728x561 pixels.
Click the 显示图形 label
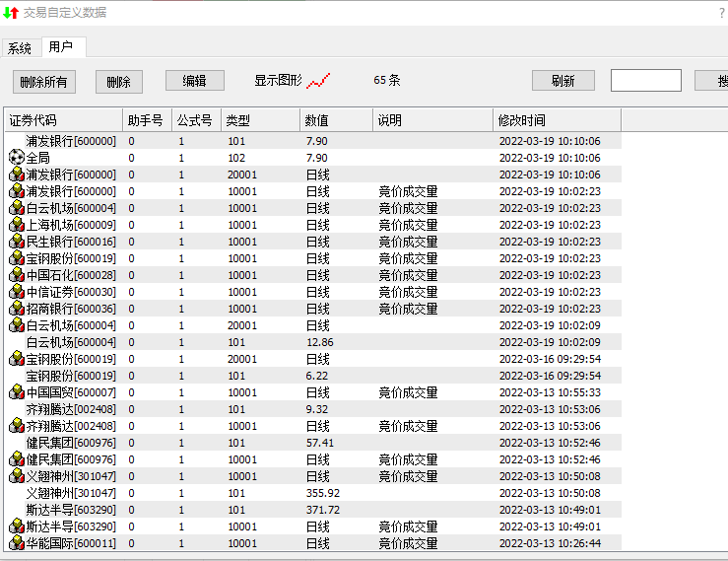[x=278, y=81]
